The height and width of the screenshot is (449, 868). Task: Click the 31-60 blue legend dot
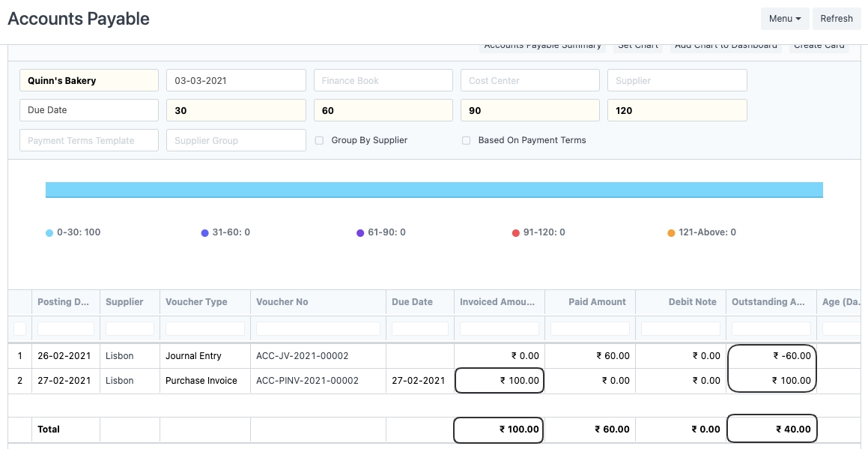click(205, 233)
